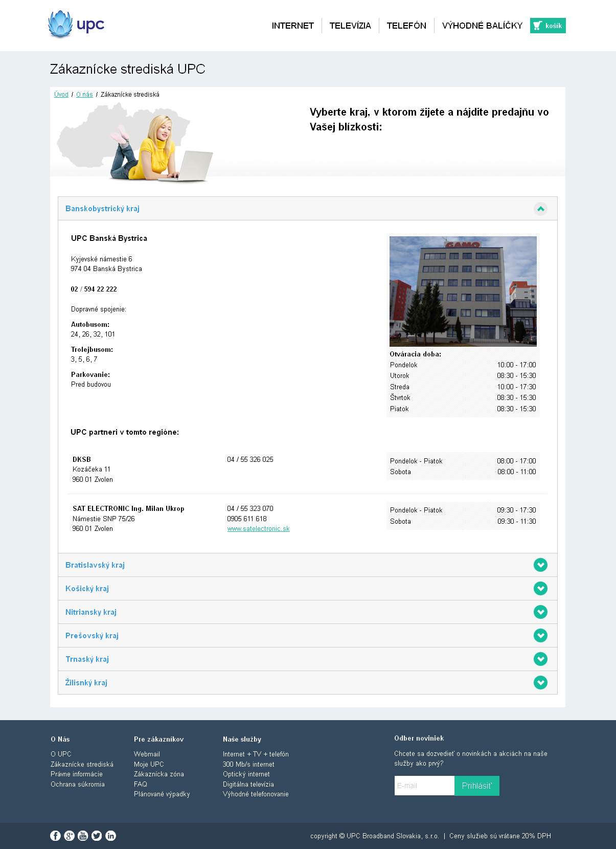The width and height of the screenshot is (616, 849).
Task: Click Streda opening hours 10:00 - 17:30
Action: coord(516,387)
